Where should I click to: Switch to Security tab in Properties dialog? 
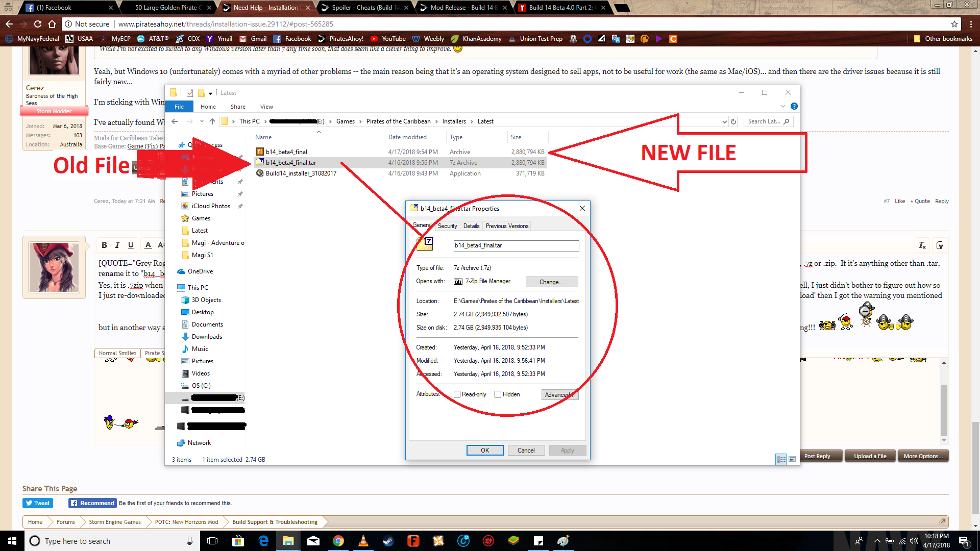[x=448, y=226]
